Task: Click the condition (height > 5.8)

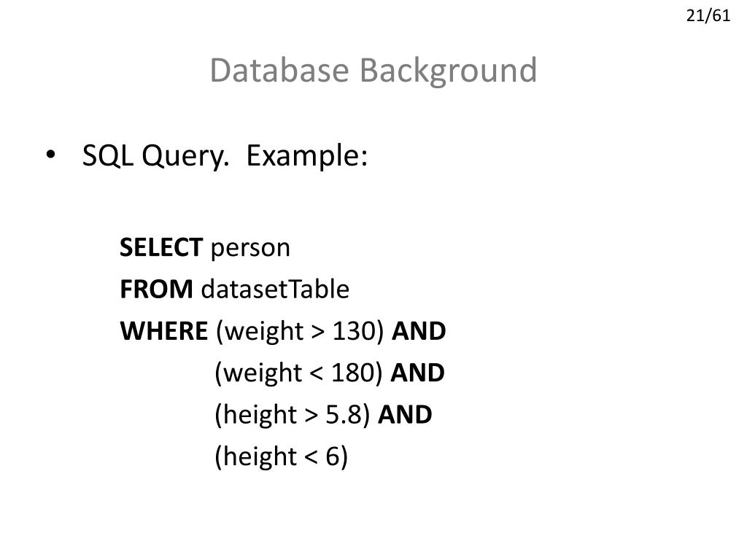Action: tap(293, 415)
